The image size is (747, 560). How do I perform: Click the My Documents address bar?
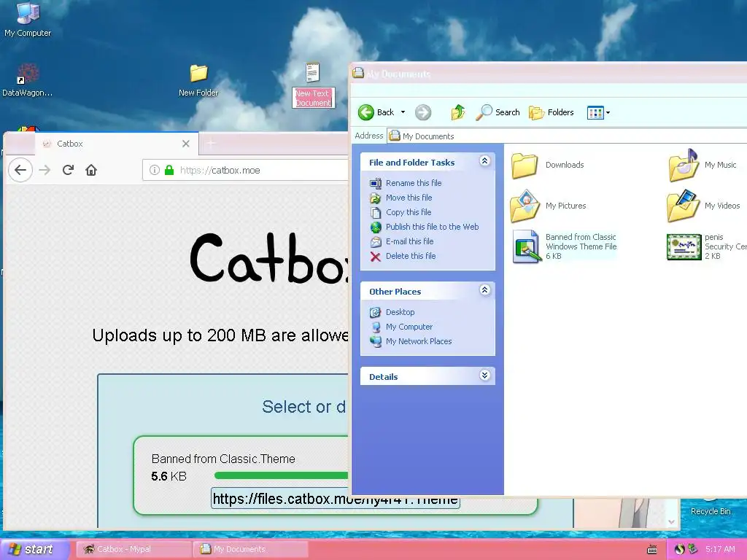click(567, 136)
